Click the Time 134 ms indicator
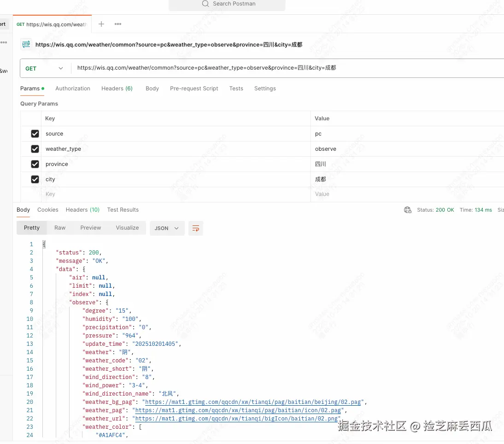This screenshot has width=504, height=444. (x=476, y=210)
